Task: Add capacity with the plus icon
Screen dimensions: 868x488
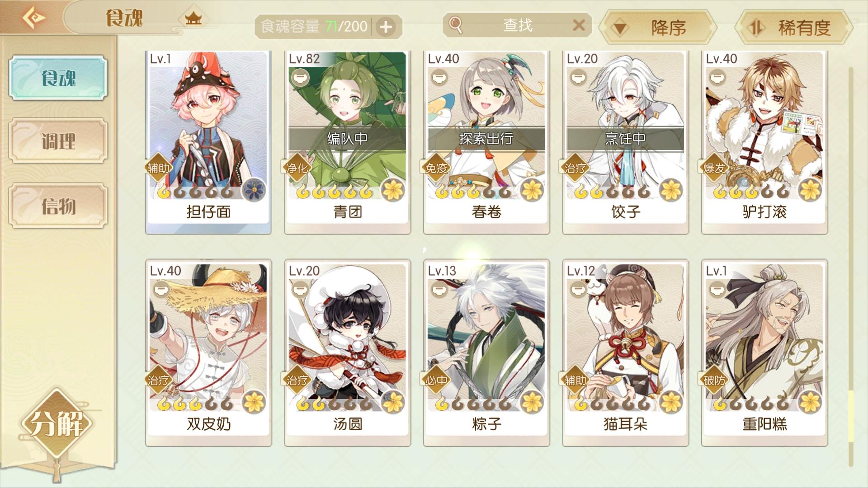Action: (386, 27)
